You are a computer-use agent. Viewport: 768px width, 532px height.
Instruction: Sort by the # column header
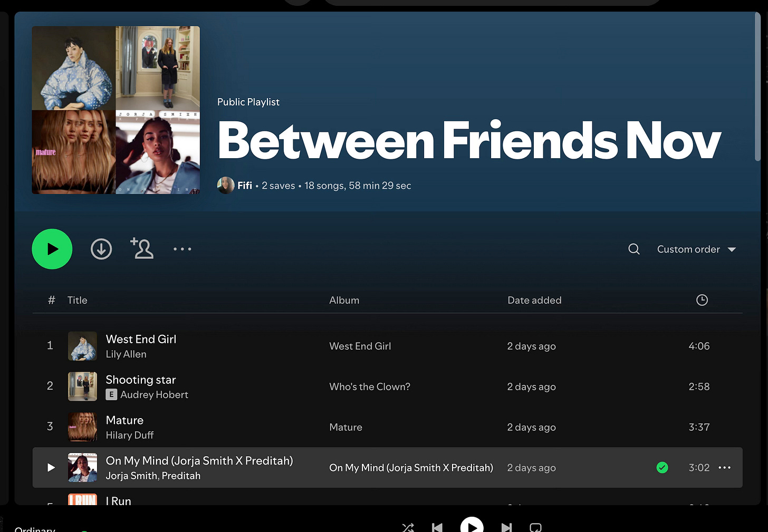pyautogui.click(x=51, y=300)
